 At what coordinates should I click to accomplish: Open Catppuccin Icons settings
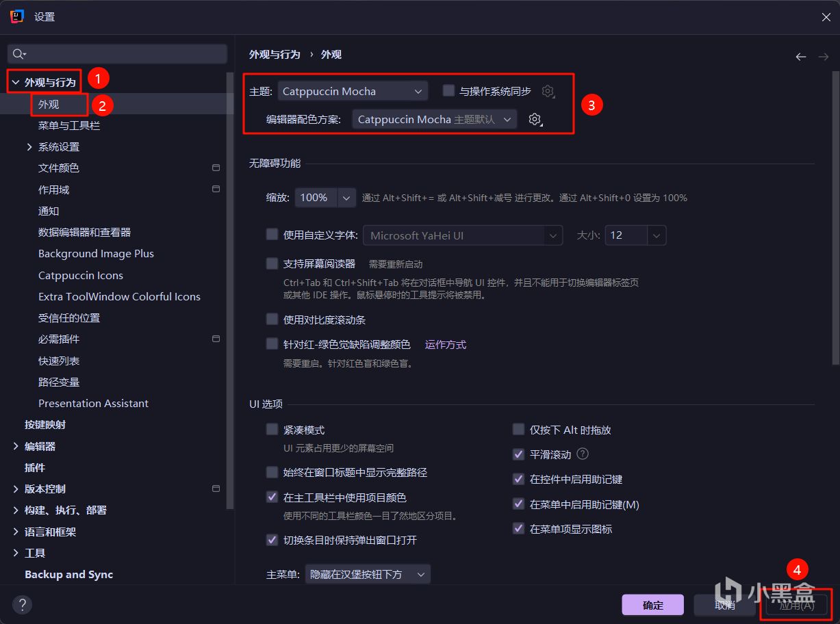pyautogui.click(x=81, y=275)
